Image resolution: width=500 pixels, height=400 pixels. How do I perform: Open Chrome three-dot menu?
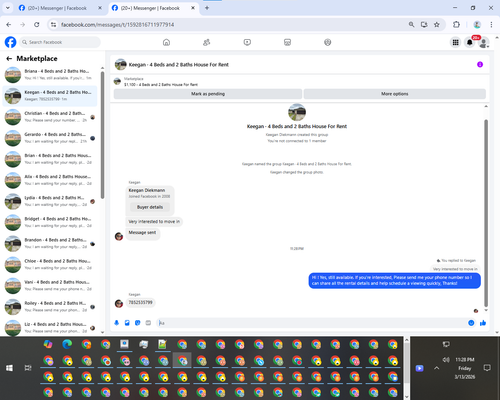(x=491, y=25)
